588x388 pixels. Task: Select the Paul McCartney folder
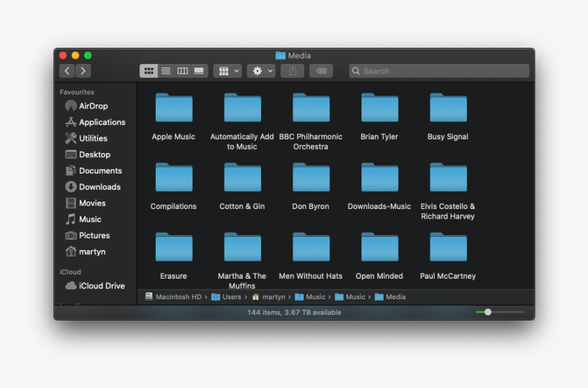tap(448, 247)
